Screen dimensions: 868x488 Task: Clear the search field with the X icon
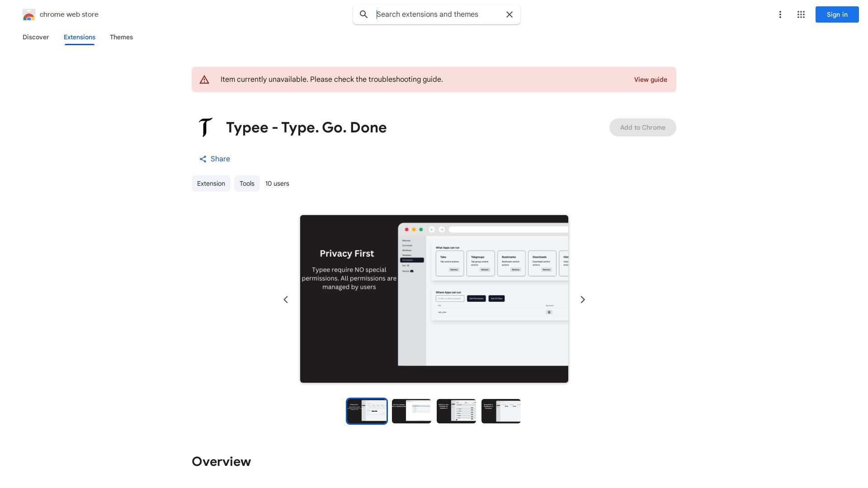tap(509, 14)
